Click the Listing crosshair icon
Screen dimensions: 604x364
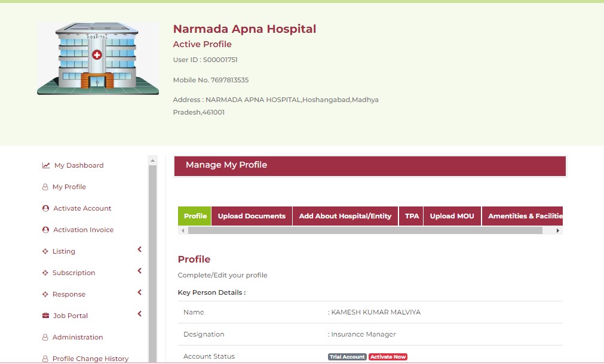(x=45, y=251)
